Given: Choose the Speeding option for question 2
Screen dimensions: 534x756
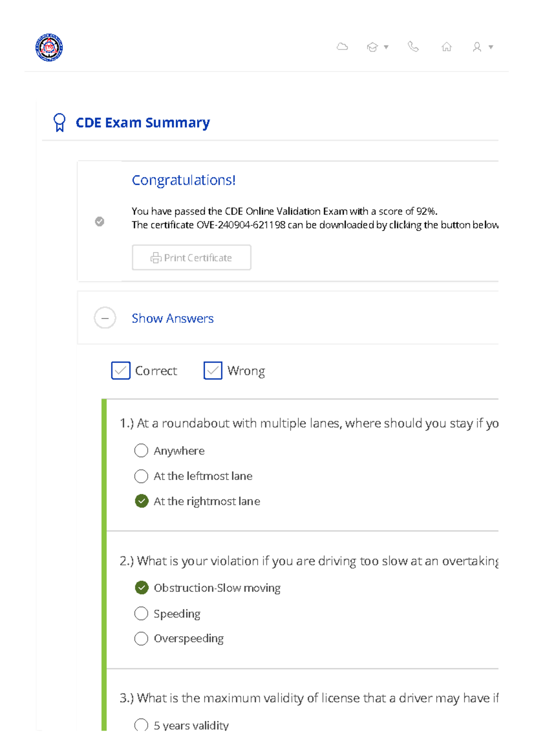Looking at the screenshot, I should pyautogui.click(x=141, y=613).
